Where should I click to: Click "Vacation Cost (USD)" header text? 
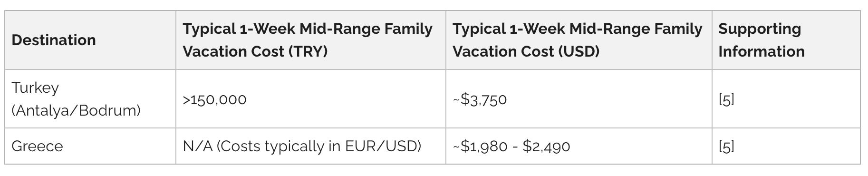[526, 51]
